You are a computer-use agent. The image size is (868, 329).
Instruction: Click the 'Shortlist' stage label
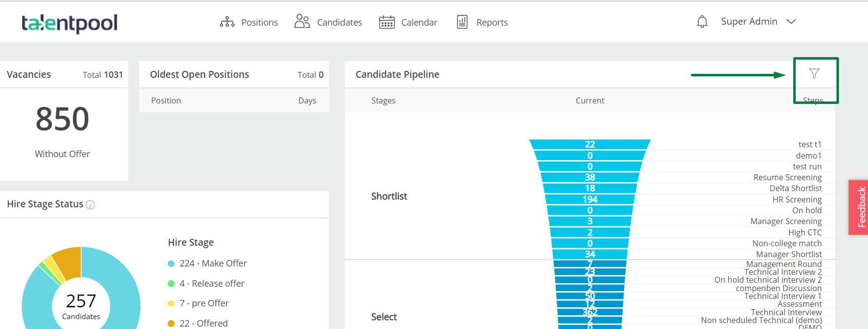[389, 197]
